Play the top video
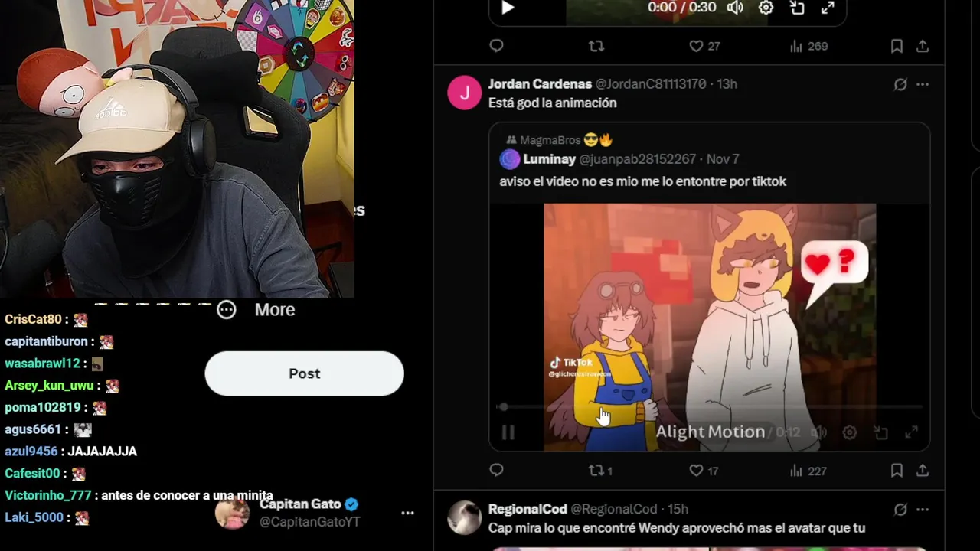This screenshot has height=551, width=980. pyautogui.click(x=507, y=8)
